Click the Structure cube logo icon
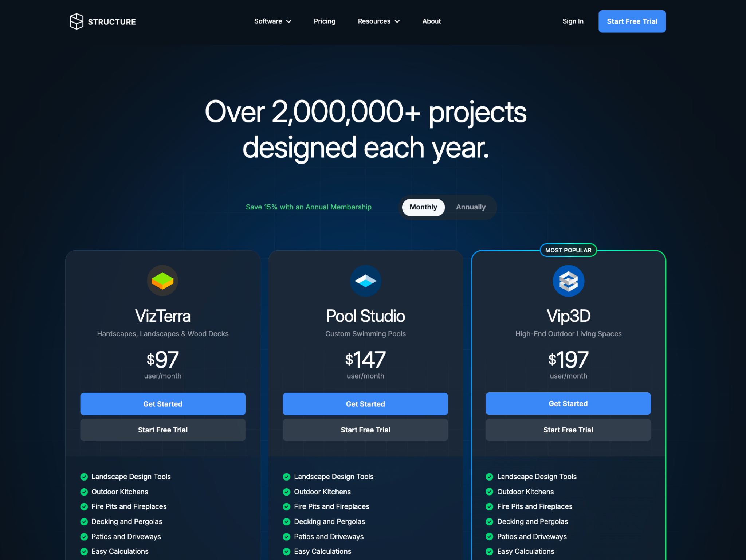746x560 pixels. 76,21
